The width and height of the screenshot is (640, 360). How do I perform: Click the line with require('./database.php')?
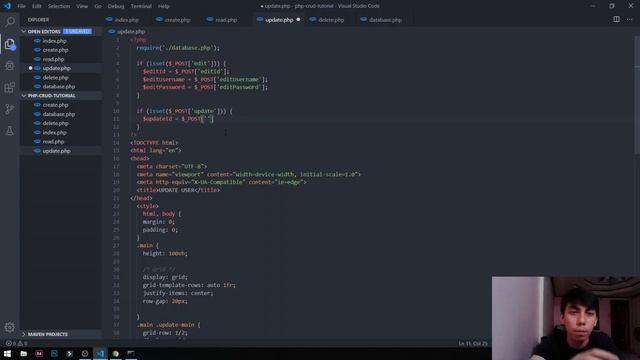click(178, 48)
